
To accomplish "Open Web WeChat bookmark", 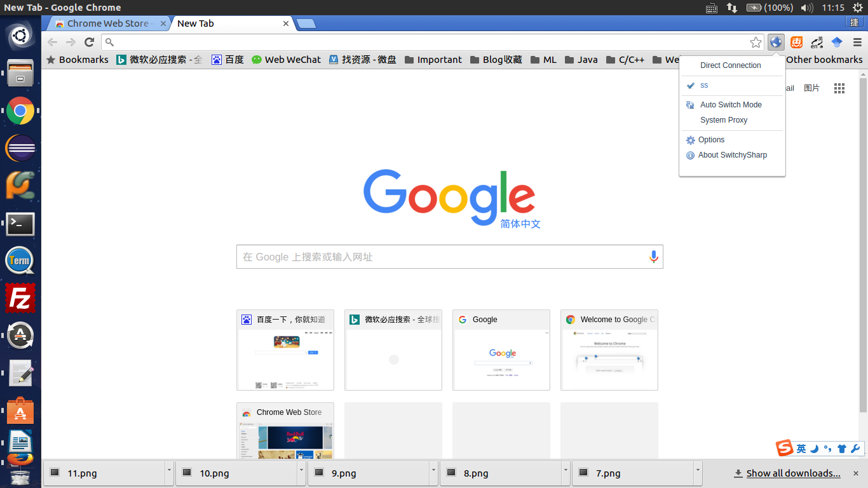I will click(286, 60).
